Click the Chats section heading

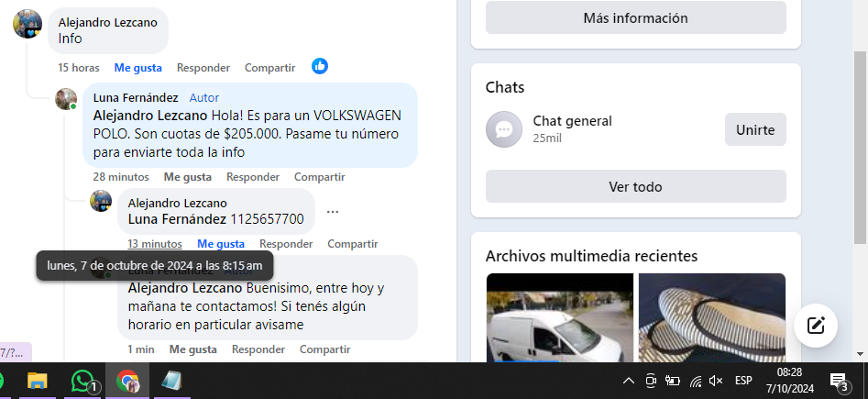[x=505, y=87]
